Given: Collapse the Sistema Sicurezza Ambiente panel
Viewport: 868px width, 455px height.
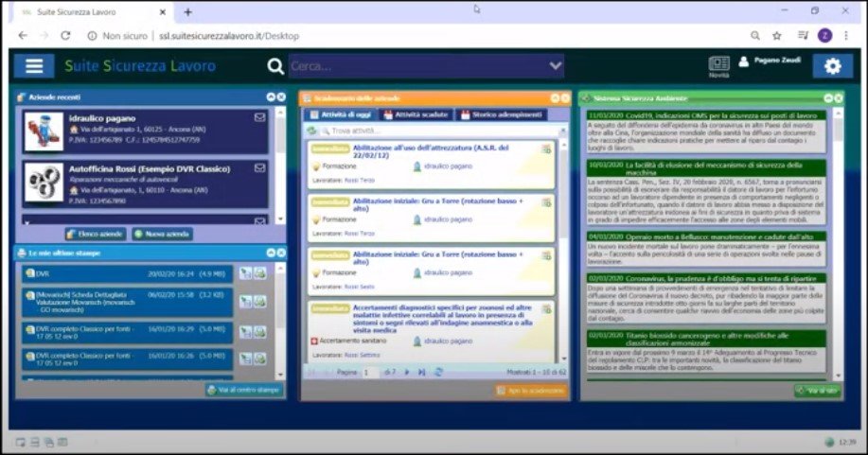Looking at the screenshot, I should pos(827,97).
